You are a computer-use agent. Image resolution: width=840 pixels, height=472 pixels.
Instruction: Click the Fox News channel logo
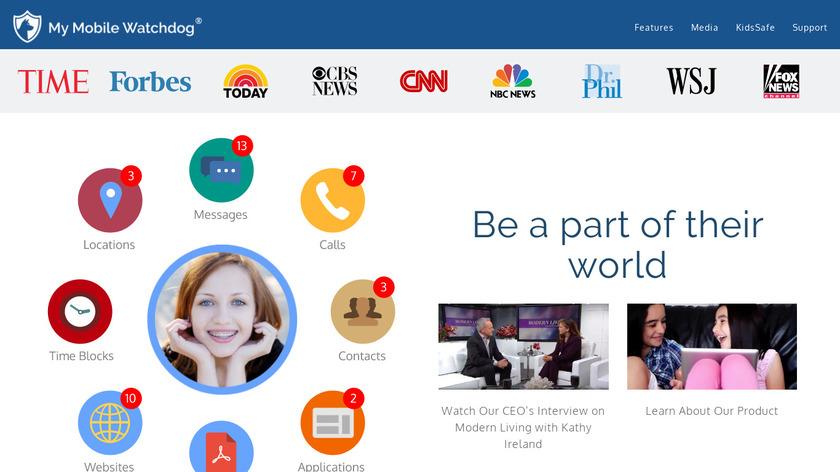coord(781,81)
